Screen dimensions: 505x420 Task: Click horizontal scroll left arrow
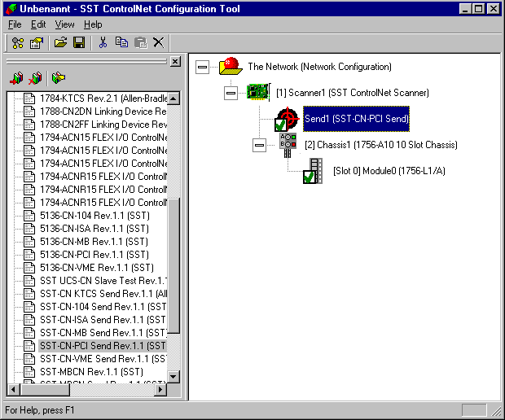pos(13,389)
